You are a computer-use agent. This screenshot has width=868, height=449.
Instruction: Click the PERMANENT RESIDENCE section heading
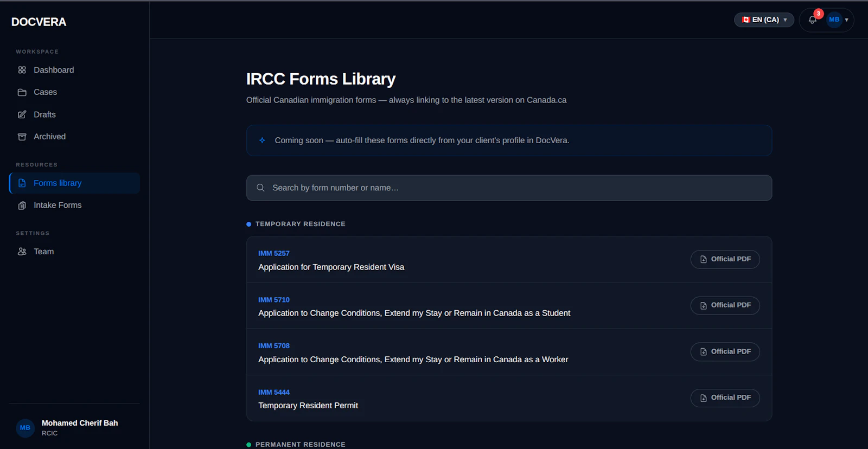point(300,445)
